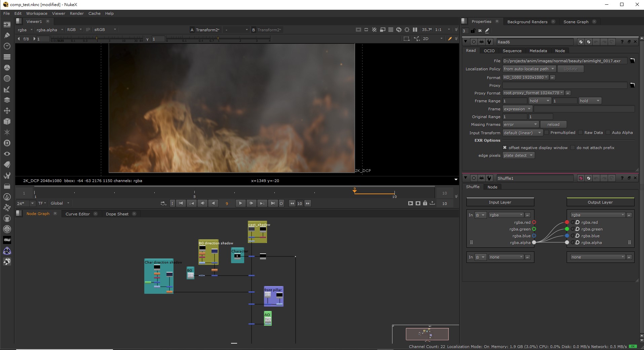644x350 pixels.
Task: Play forward in the timeline
Action: [240, 203]
